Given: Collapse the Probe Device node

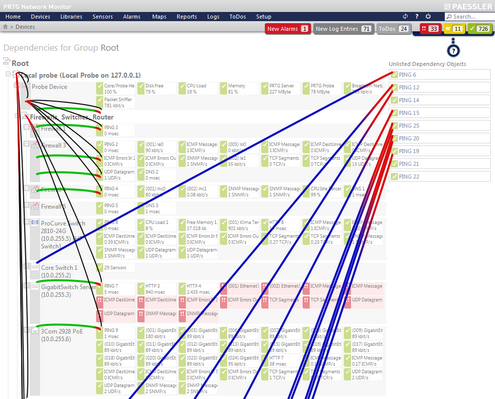Looking at the screenshot, I should (x=16, y=86).
